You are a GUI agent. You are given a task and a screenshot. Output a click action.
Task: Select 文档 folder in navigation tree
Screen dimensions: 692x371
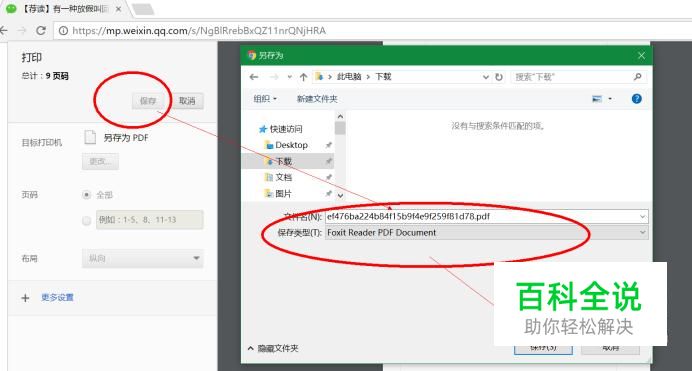coord(278,177)
